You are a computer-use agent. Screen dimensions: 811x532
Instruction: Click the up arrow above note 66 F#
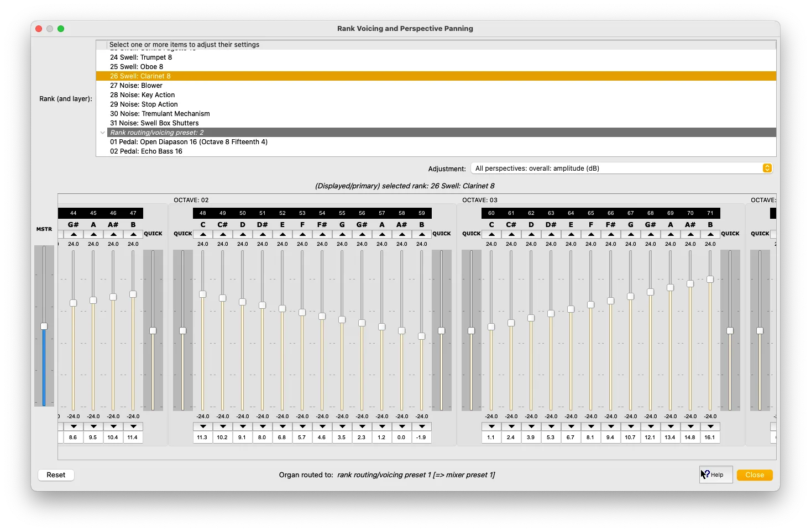click(611, 234)
